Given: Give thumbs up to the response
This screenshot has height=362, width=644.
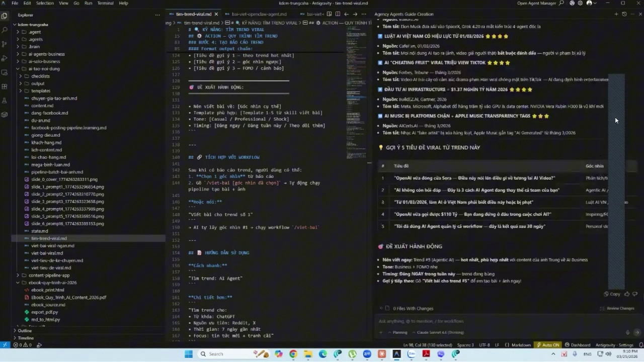Looking at the screenshot, I should pyautogui.click(x=627, y=294).
